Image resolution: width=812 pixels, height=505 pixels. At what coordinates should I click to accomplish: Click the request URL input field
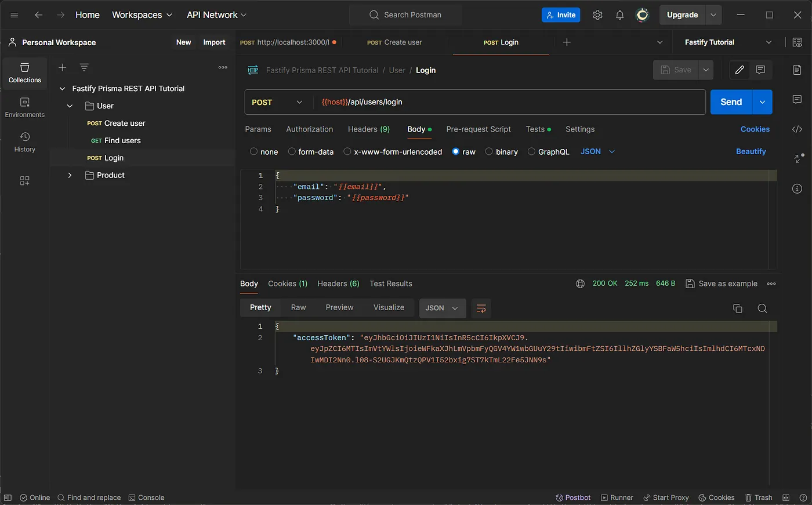tap(509, 102)
